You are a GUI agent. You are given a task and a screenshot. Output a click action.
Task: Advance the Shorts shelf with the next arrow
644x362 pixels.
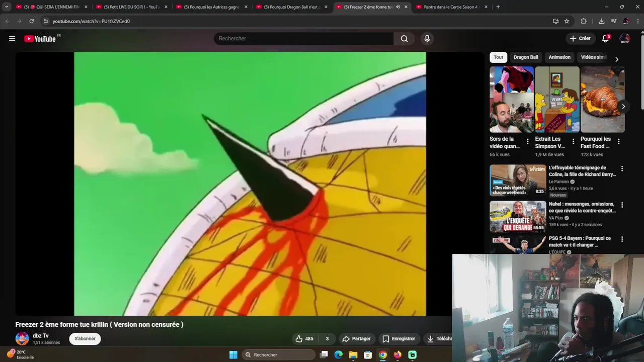[623, 107]
